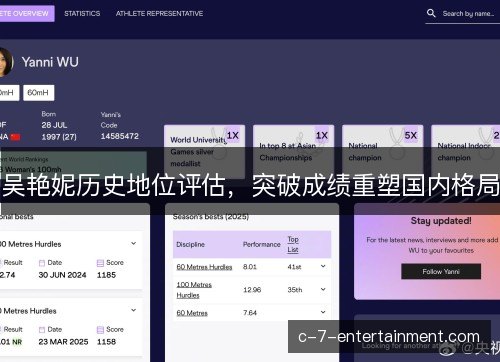Open the National champion 5X card

(x=383, y=152)
